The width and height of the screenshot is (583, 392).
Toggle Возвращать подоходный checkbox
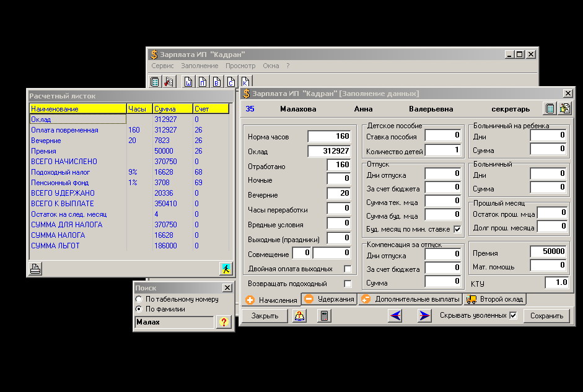(348, 284)
